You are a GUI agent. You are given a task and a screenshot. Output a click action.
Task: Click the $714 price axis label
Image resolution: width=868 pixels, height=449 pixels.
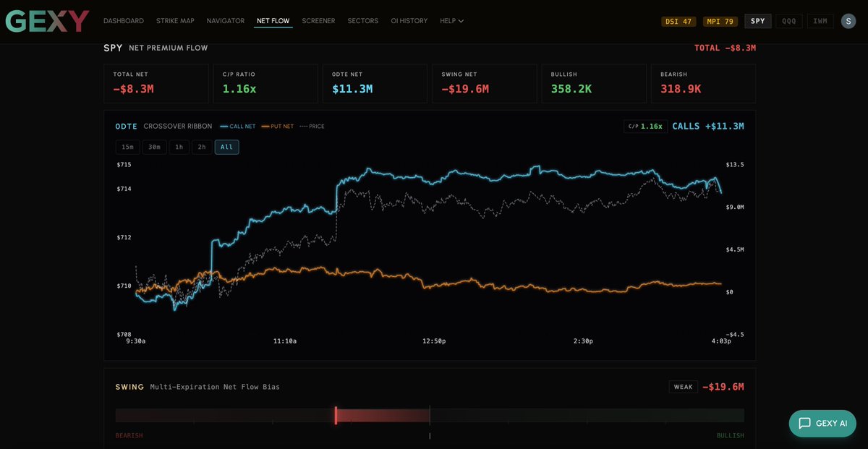tap(124, 189)
